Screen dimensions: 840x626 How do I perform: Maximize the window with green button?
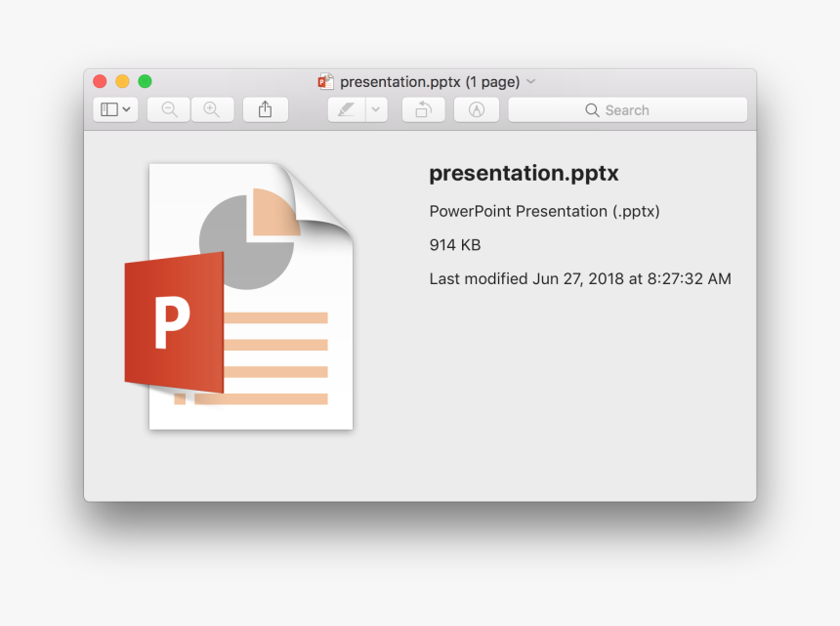pos(145,81)
